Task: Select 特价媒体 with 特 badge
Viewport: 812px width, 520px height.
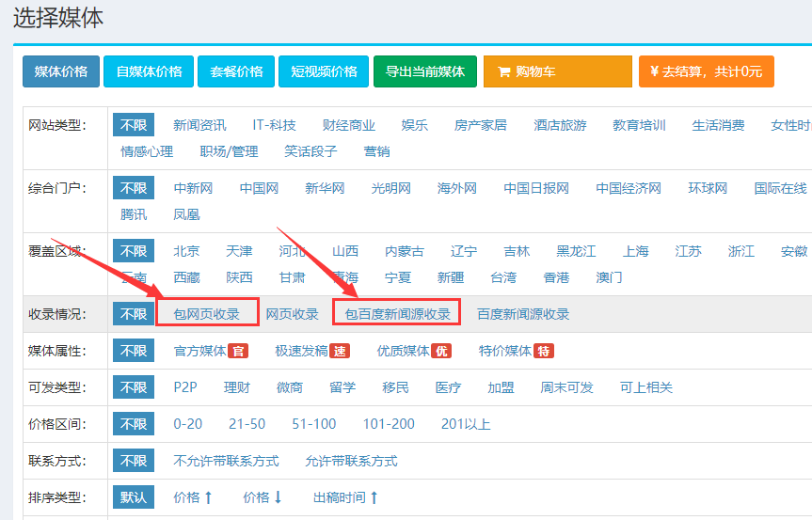Action: [x=516, y=351]
